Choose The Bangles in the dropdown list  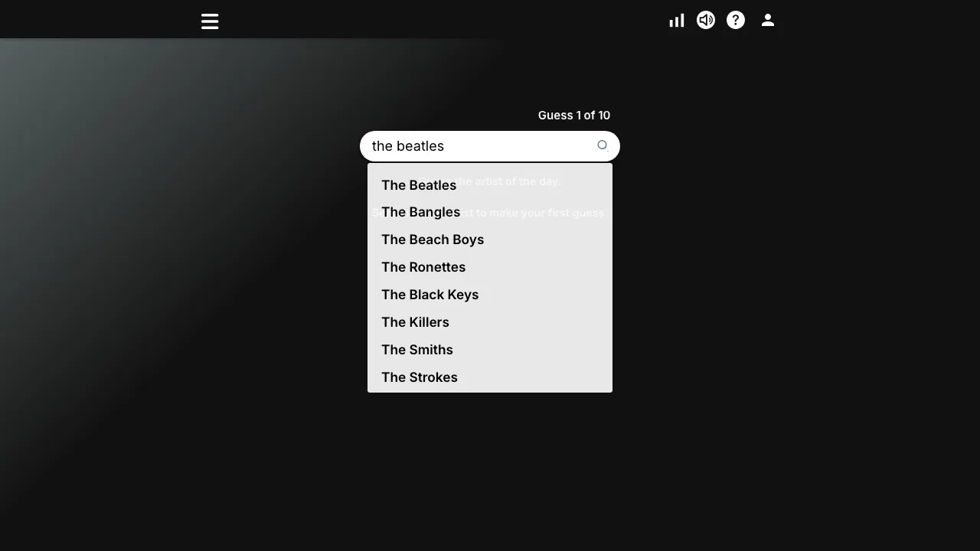point(490,212)
